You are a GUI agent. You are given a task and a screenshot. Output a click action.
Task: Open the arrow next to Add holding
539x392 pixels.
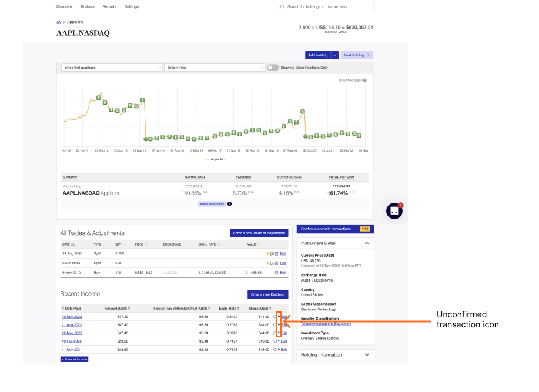tap(335, 55)
